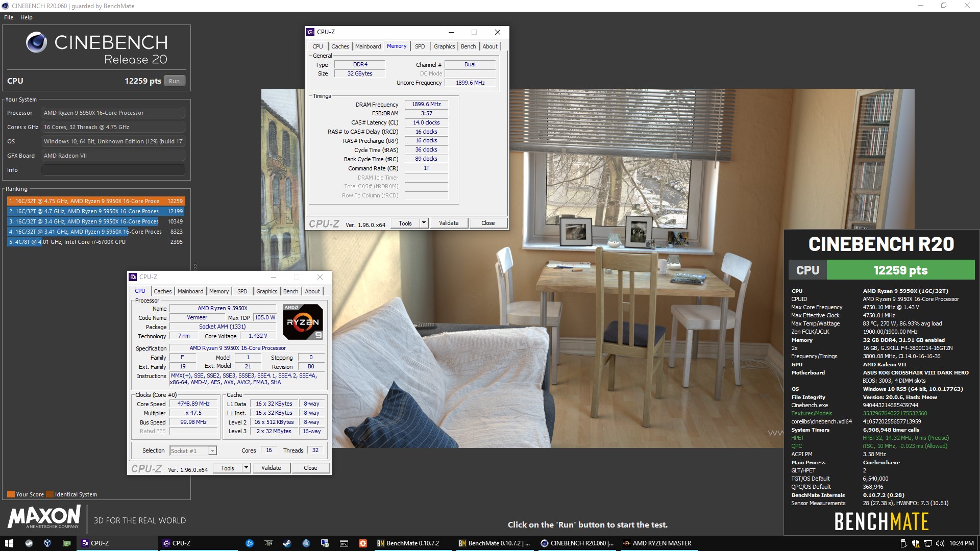Click the blue circular arrow taskbar icon

(249, 543)
